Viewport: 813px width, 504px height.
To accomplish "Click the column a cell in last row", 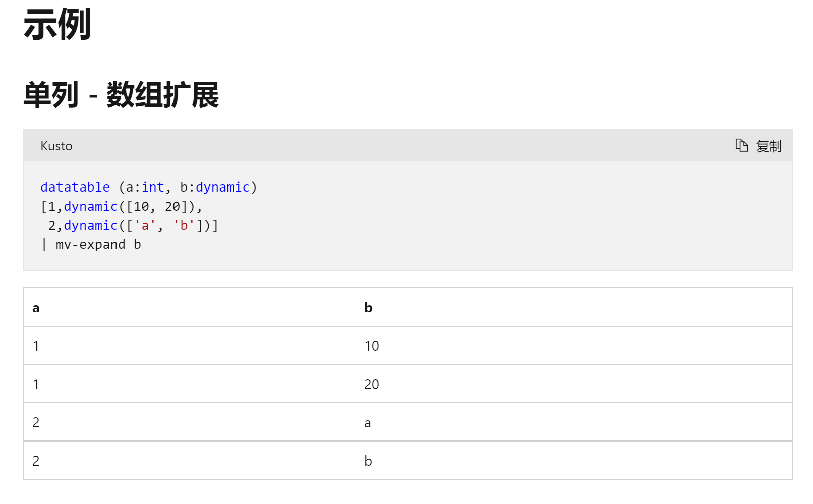I will point(36,461).
